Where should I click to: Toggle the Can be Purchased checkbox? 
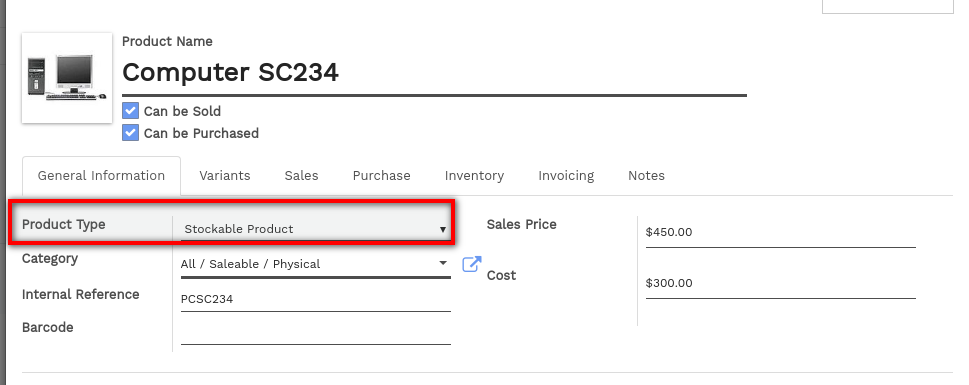point(130,133)
